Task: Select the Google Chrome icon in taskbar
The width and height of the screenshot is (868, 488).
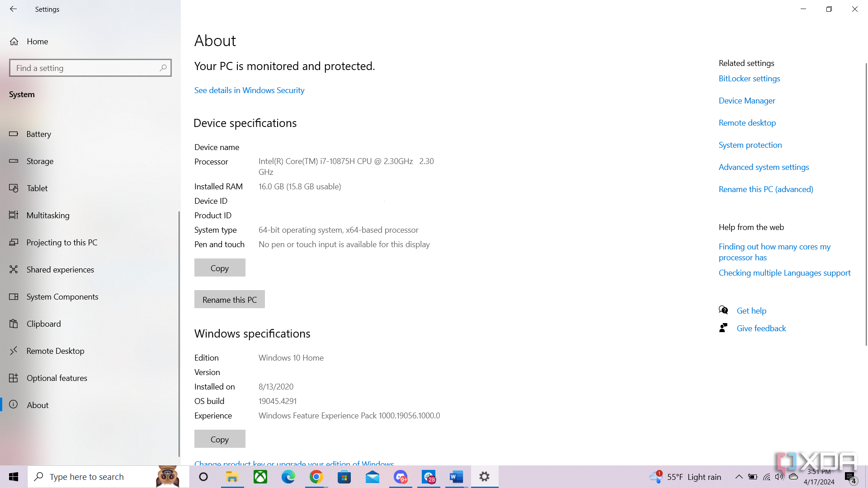Action: point(316,476)
